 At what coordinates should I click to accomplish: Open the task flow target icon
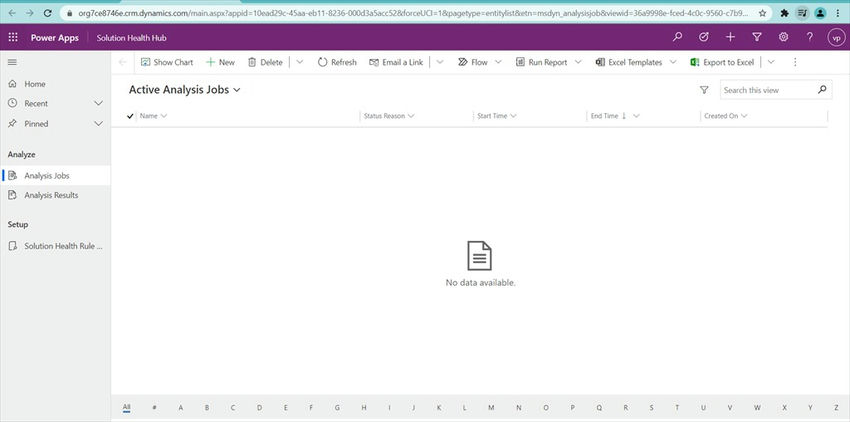(x=704, y=37)
